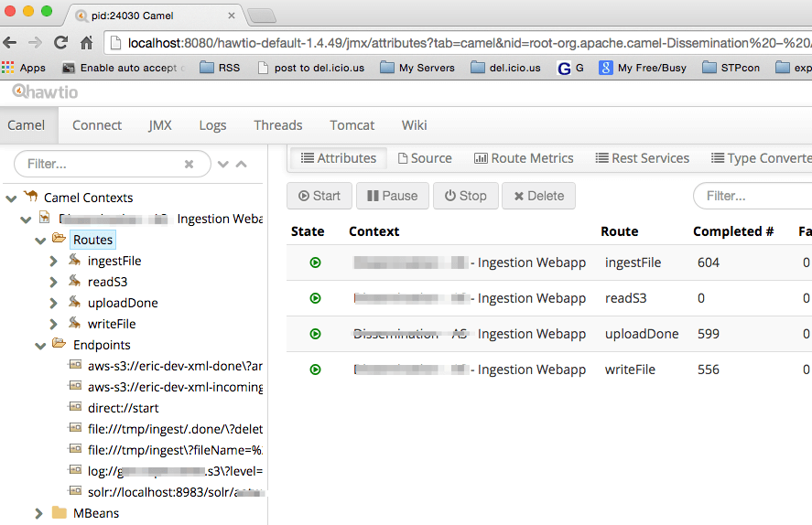Open the RSS bookmark folder
Viewport: 812px width, 525px height.
220,68
